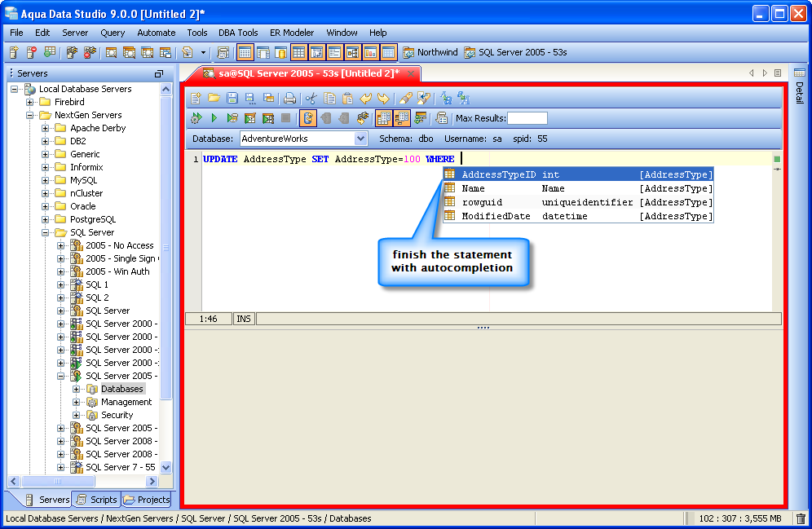
Task: Switch to the Projects tab
Action: [147, 500]
